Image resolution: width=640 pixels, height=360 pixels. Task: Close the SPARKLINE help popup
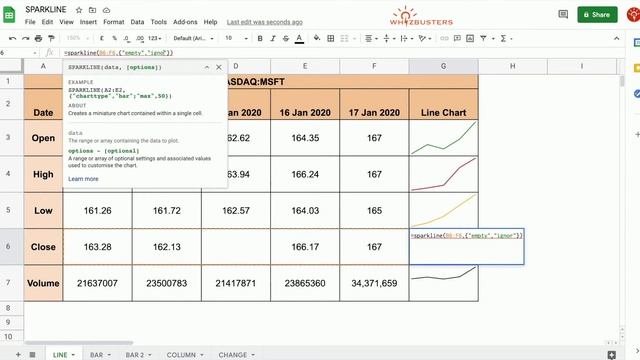tap(219, 67)
